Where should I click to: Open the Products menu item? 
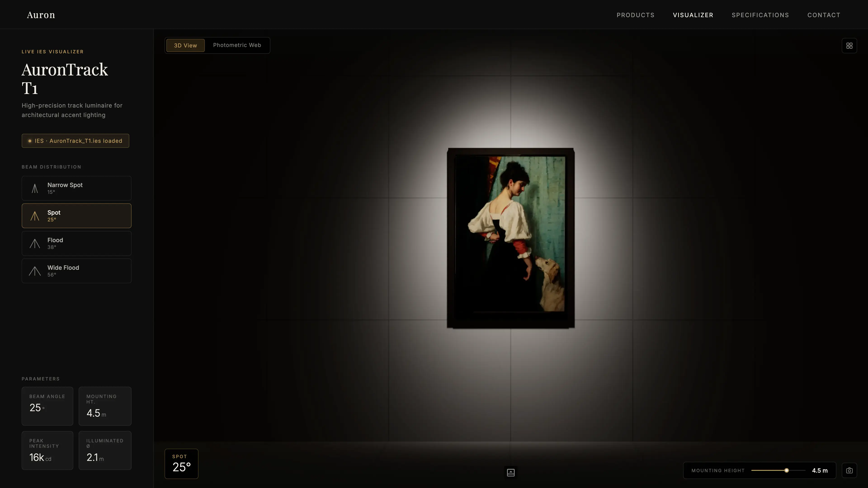[635, 15]
